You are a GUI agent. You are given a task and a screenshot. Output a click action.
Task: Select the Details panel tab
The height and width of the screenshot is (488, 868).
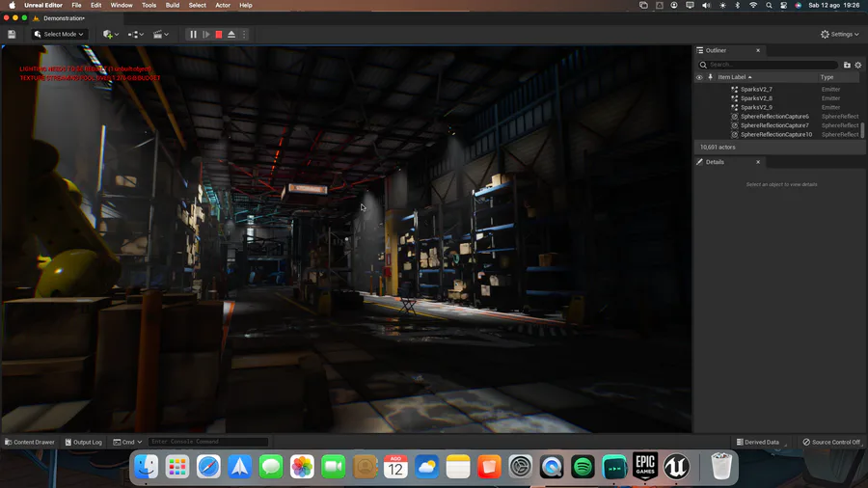[715, 162]
